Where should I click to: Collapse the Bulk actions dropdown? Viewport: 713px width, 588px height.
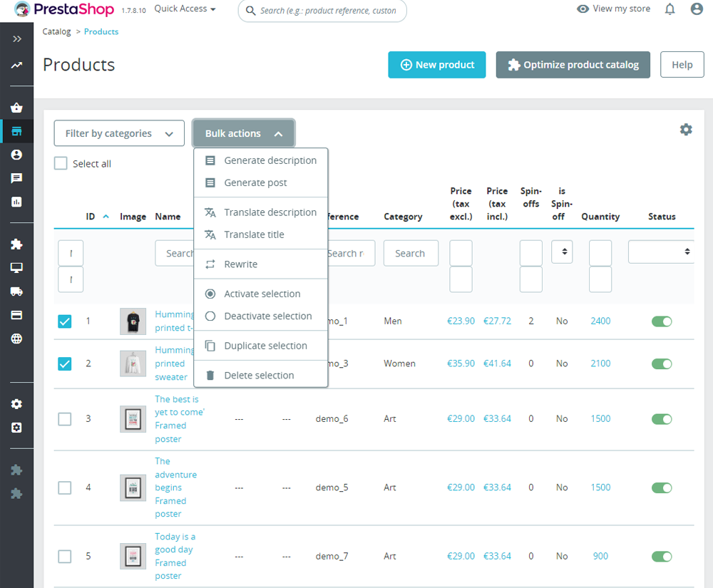[x=243, y=133]
